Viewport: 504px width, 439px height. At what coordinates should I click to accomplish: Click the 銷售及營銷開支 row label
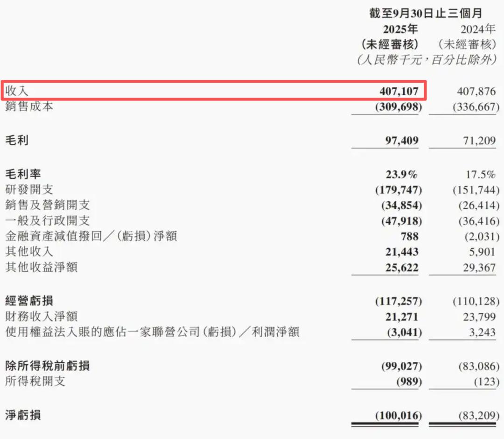[47, 205]
